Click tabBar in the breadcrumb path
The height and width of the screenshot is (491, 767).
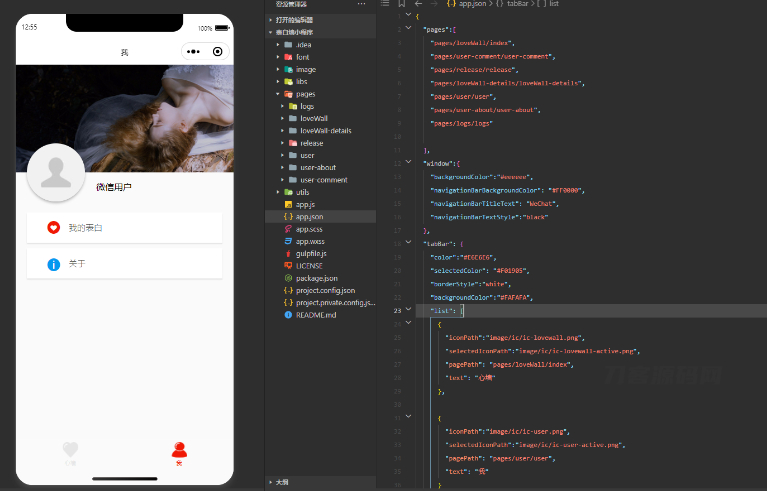(x=518, y=3)
